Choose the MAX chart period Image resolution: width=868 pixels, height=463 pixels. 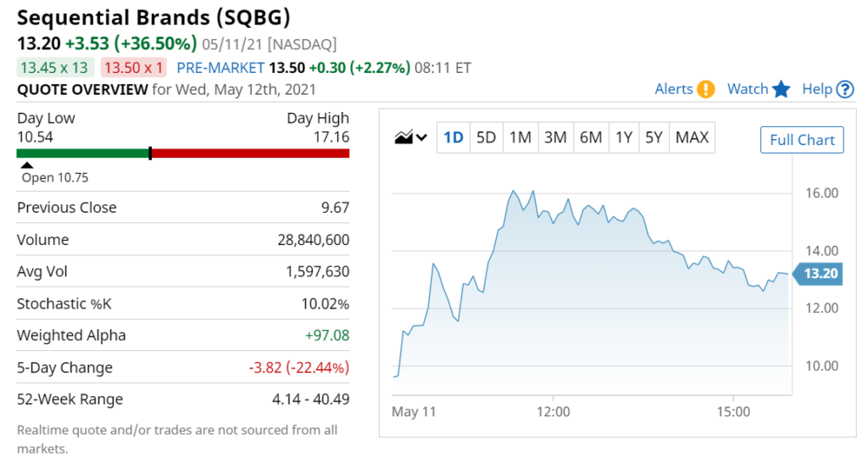(x=692, y=137)
